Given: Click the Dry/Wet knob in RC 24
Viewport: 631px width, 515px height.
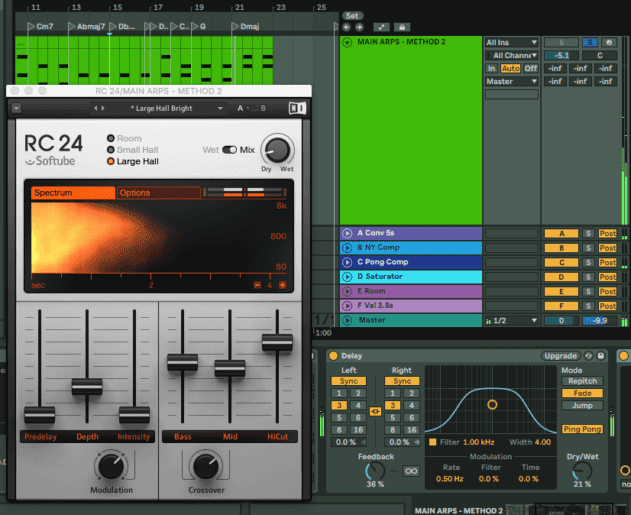Looking at the screenshot, I should coord(277,150).
